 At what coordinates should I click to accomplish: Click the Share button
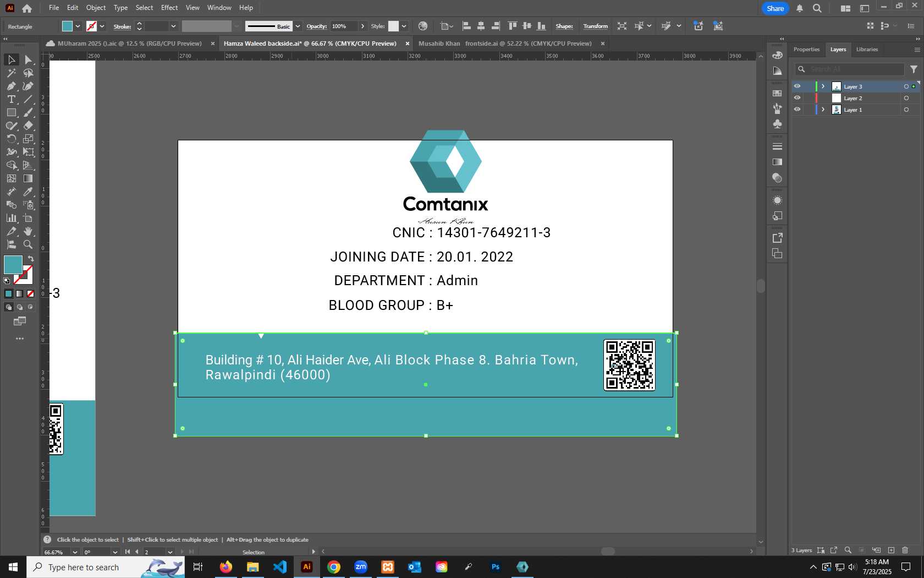coord(775,8)
